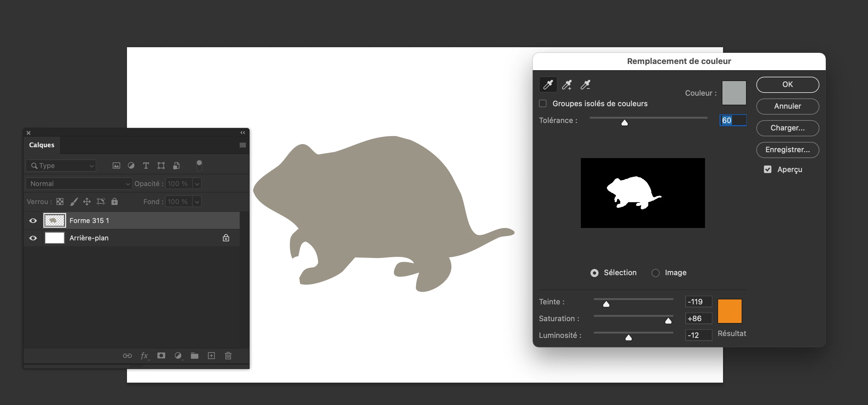Image resolution: width=868 pixels, height=405 pixels.
Task: Click the create new group folder icon
Action: coord(194,356)
